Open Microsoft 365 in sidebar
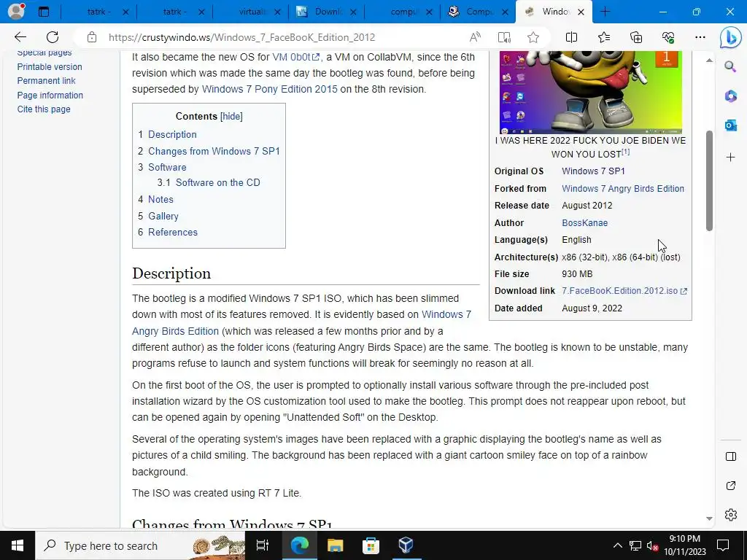This screenshot has height=560, width=747. (x=730, y=96)
